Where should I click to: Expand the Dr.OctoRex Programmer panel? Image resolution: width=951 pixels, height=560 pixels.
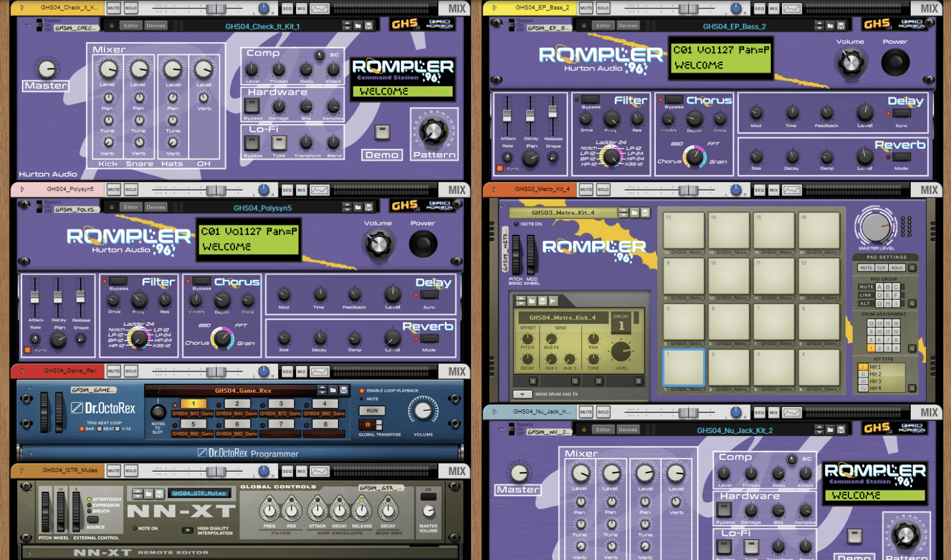[x=31, y=453]
